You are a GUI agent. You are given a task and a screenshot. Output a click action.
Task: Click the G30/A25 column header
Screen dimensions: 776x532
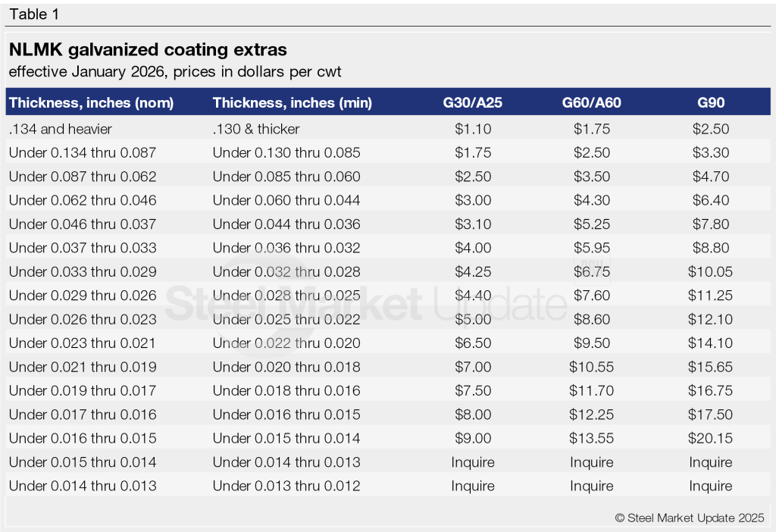click(473, 102)
